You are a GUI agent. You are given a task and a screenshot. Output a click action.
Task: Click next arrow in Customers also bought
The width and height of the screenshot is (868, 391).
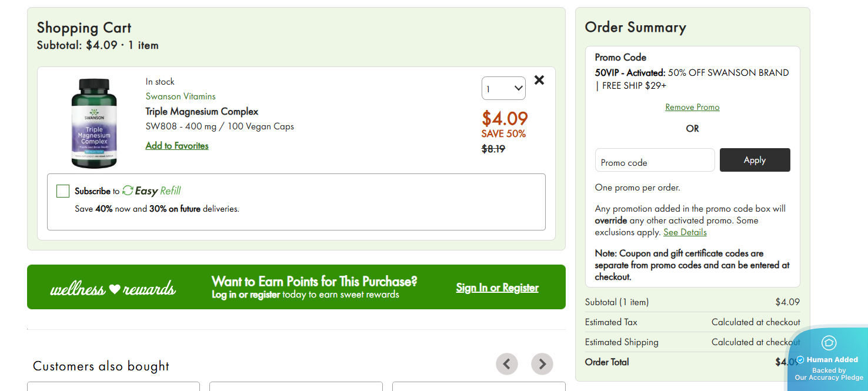(542, 364)
